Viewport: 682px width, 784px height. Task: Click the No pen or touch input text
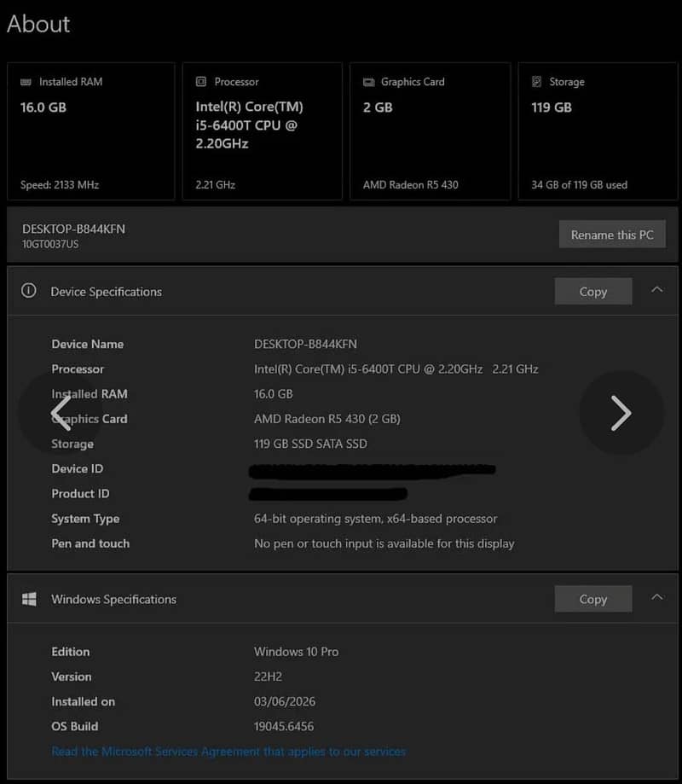point(384,543)
